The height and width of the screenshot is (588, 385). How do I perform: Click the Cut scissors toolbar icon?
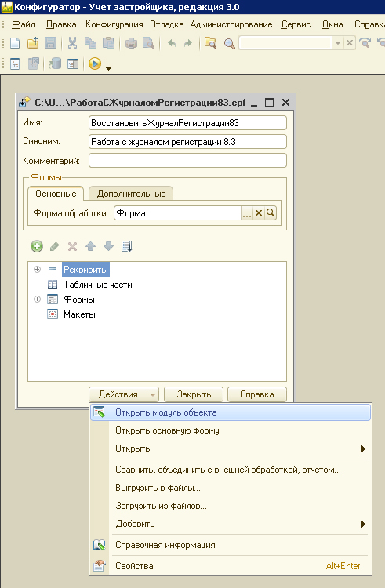72,43
